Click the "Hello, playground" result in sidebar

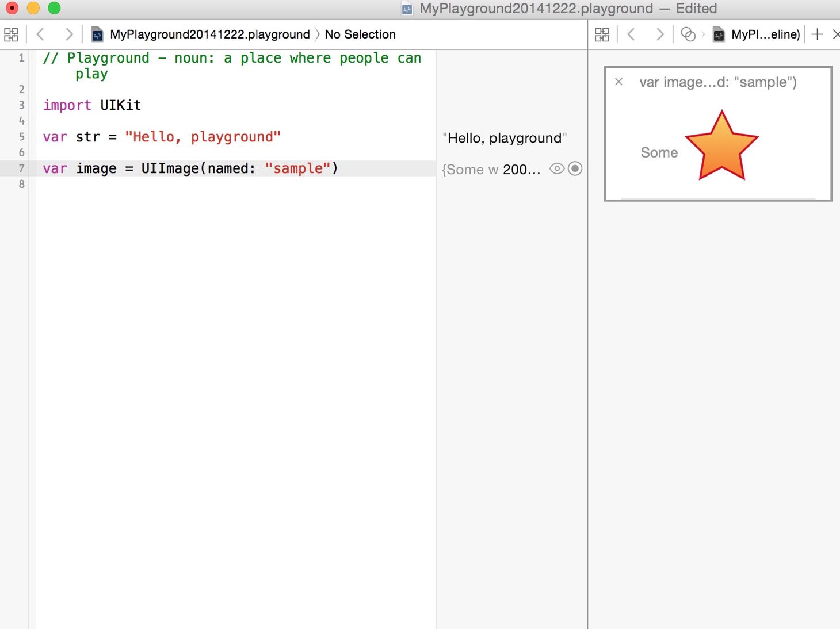(x=505, y=138)
